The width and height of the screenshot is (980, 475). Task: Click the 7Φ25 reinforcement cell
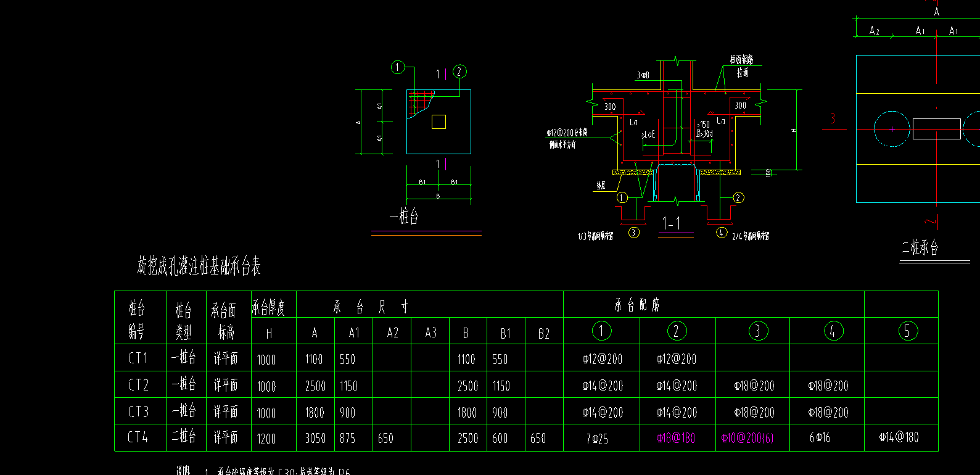coord(597,439)
